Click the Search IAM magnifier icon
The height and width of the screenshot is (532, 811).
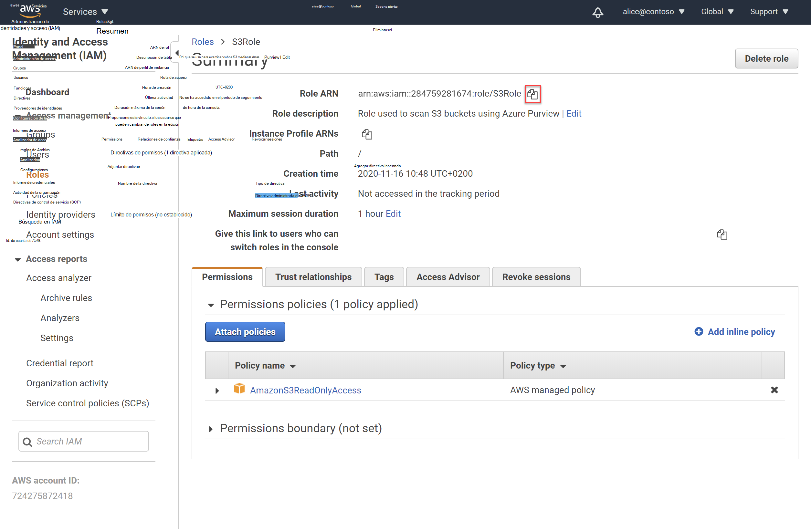point(27,442)
